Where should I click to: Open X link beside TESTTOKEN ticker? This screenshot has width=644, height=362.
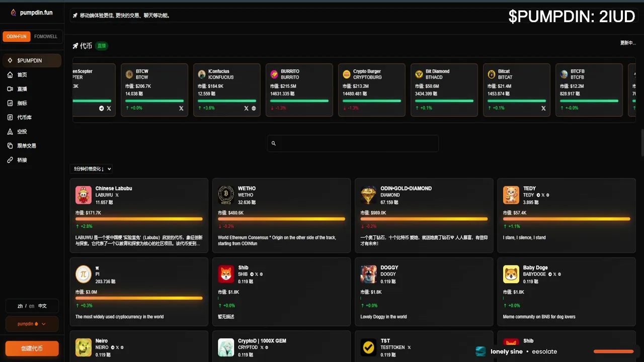click(409, 347)
